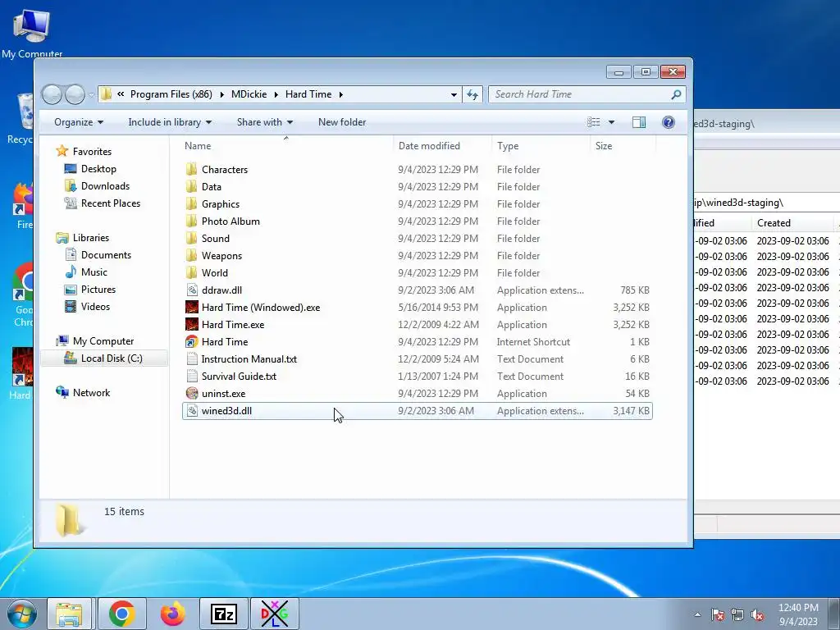Viewport: 840px width, 630px height.
Task: Go forward with the Forward arrow button
Action: (75, 95)
